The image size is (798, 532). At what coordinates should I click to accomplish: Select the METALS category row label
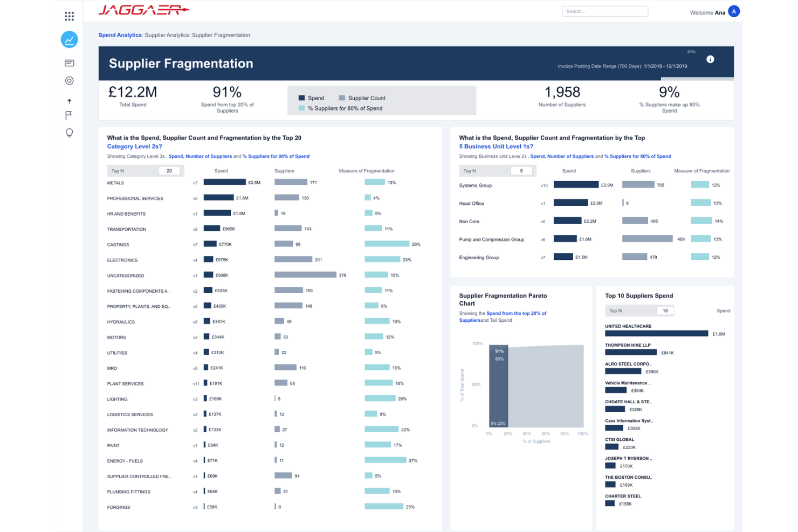(x=115, y=183)
